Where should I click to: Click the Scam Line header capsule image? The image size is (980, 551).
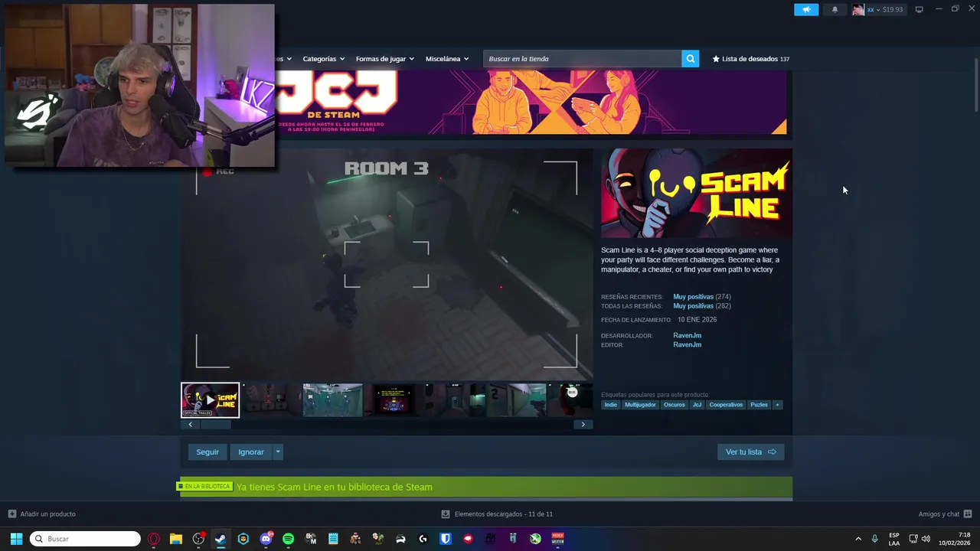click(x=697, y=194)
